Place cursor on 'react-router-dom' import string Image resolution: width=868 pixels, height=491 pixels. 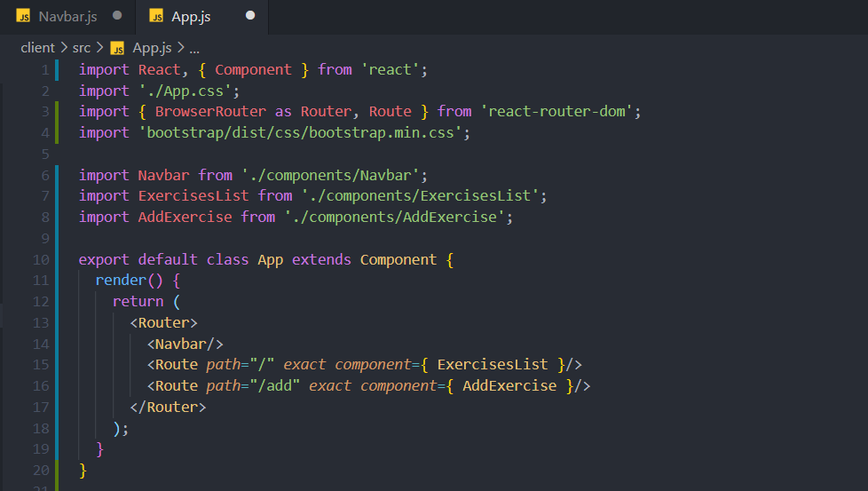coord(560,111)
